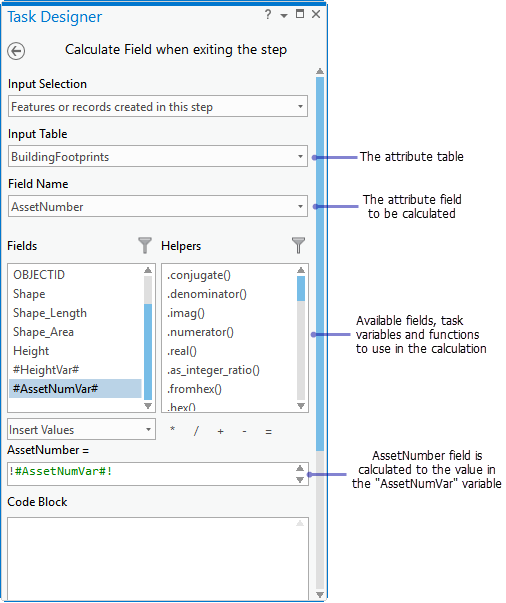The image size is (506, 603).
Task: Open the pane options menu arrow
Action: coord(284,16)
